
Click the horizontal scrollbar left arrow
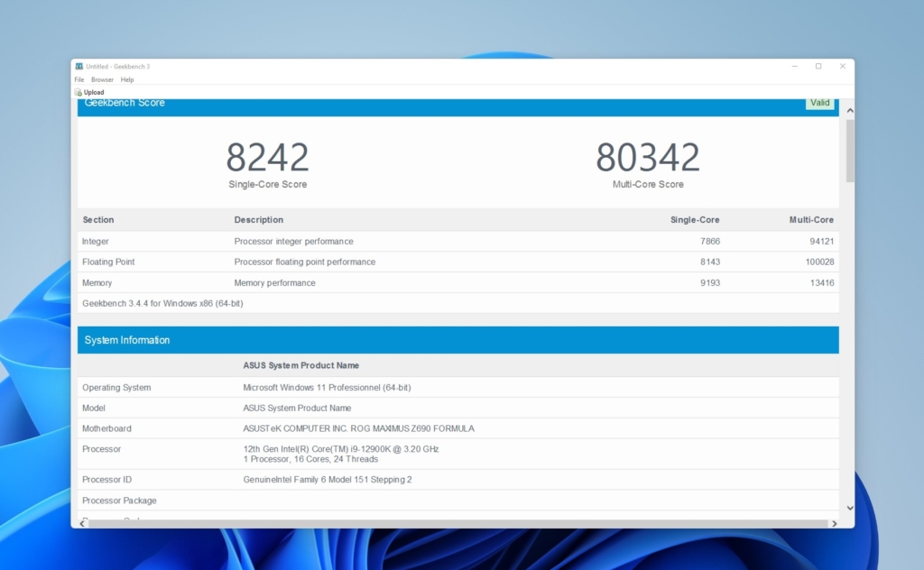82,523
